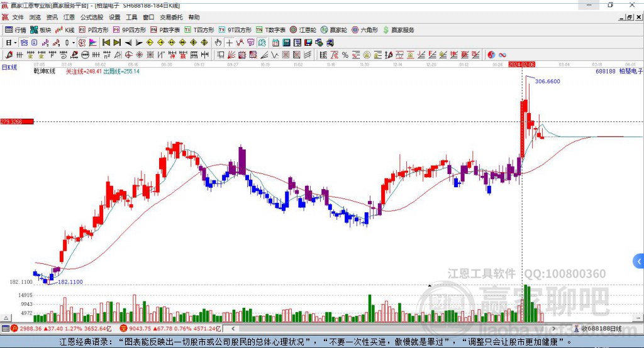644x348 pixels.
Task: Open the 行情 market quotes view
Action: (15, 30)
